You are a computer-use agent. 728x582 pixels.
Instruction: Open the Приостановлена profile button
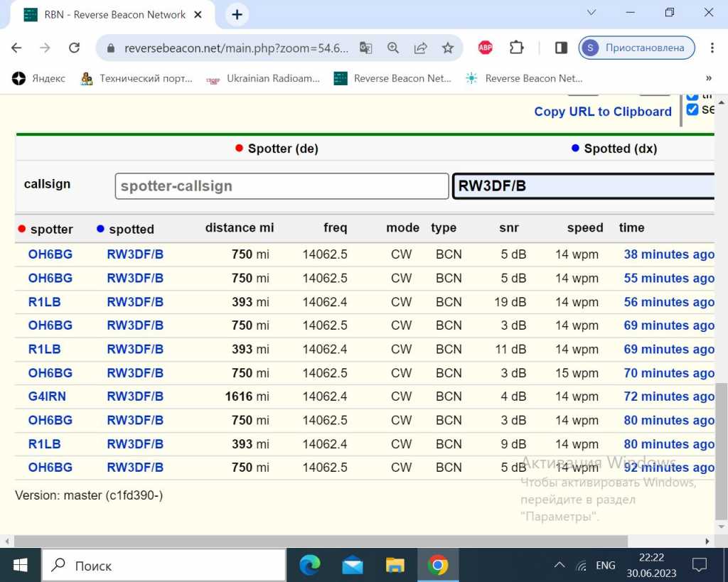(x=636, y=48)
